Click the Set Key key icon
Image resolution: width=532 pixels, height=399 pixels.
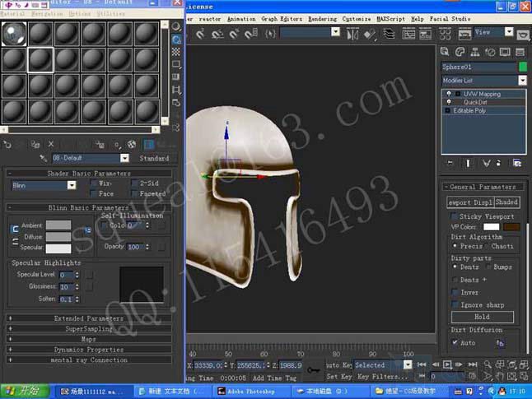click(313, 370)
